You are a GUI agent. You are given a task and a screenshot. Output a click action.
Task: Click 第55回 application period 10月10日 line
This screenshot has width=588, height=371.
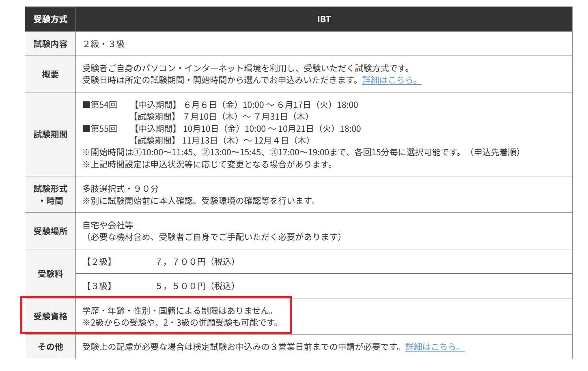247,129
